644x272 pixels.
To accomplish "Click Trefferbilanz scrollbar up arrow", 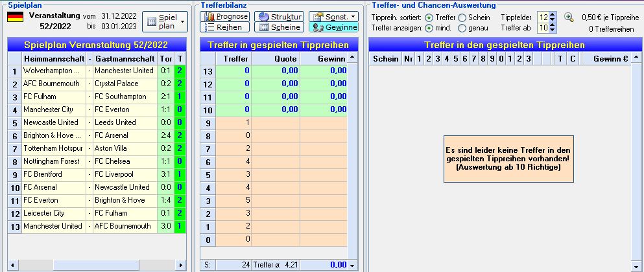I will pos(352,58).
